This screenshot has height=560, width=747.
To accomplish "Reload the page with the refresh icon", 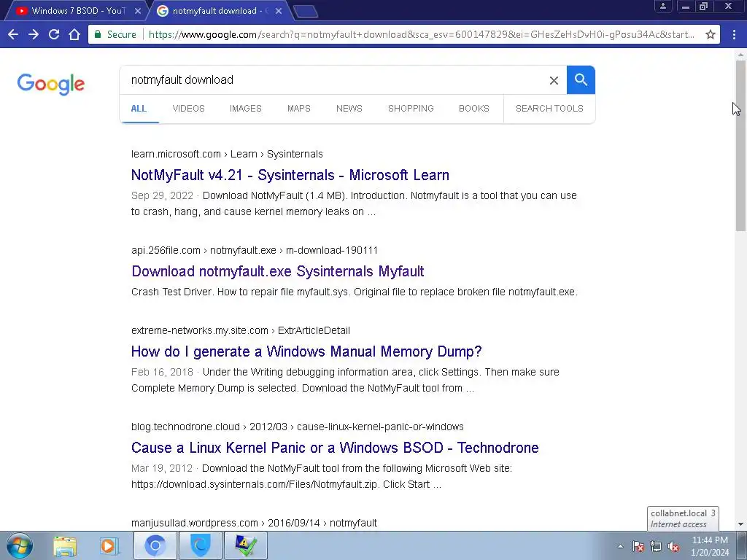I will (54, 34).
